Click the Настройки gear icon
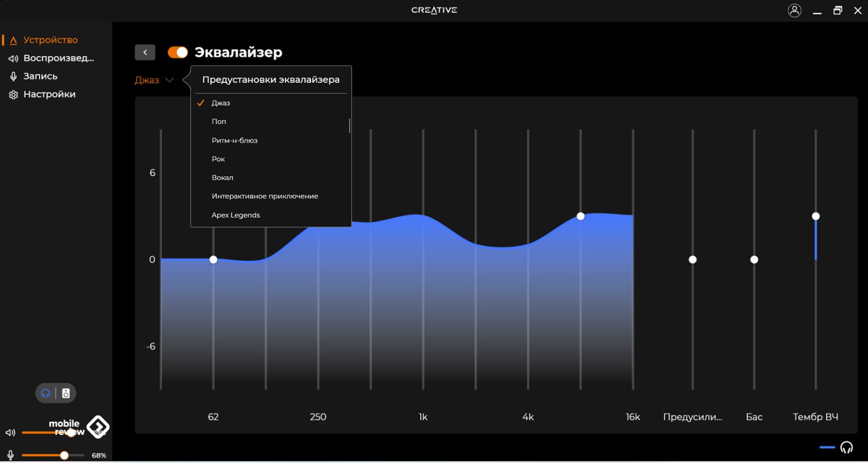 pos(13,95)
